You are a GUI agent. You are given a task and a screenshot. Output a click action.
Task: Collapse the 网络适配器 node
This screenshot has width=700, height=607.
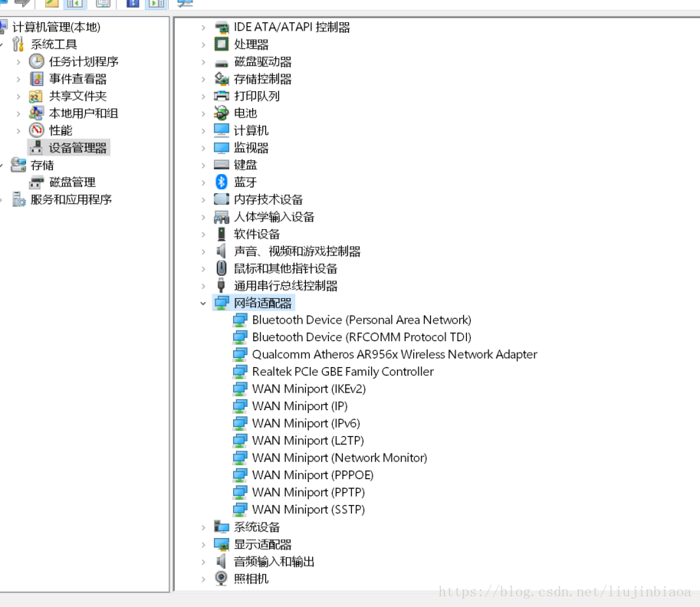click(203, 303)
